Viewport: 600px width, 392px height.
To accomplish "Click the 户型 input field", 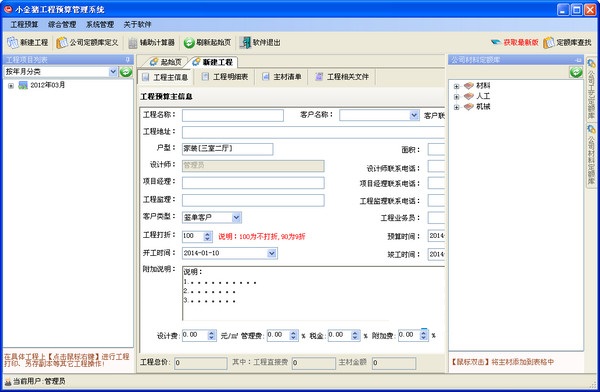I will pos(228,149).
